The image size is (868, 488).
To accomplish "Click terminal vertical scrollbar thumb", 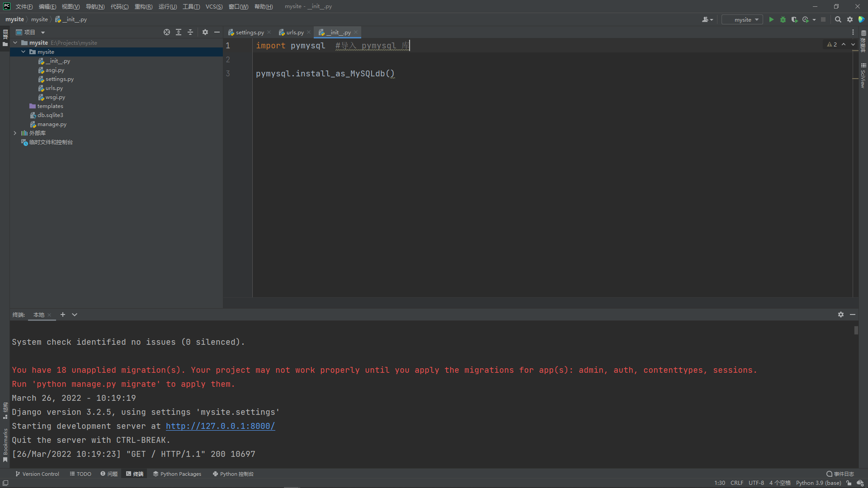I will [x=856, y=330].
